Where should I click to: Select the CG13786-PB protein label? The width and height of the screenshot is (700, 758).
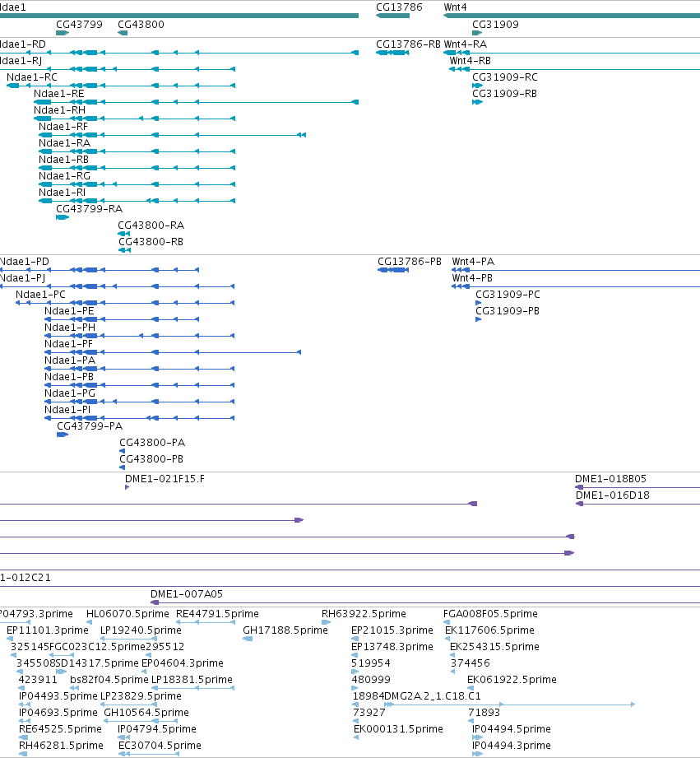click(x=410, y=261)
